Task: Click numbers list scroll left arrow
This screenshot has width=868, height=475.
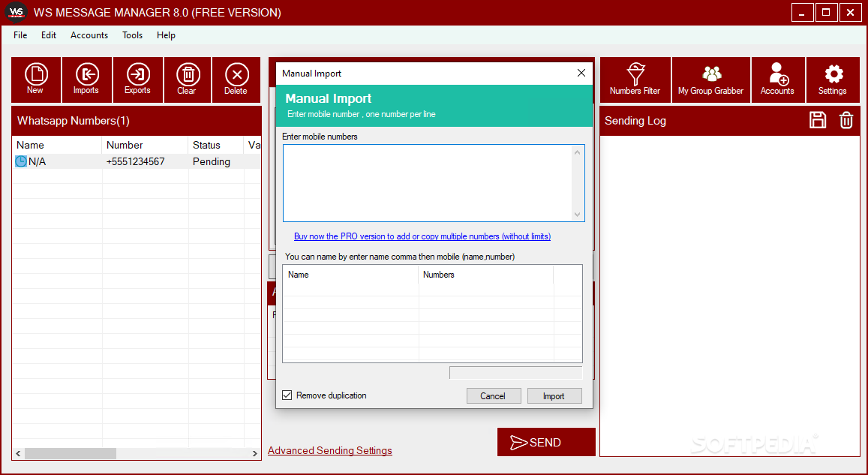Action: tap(18, 453)
